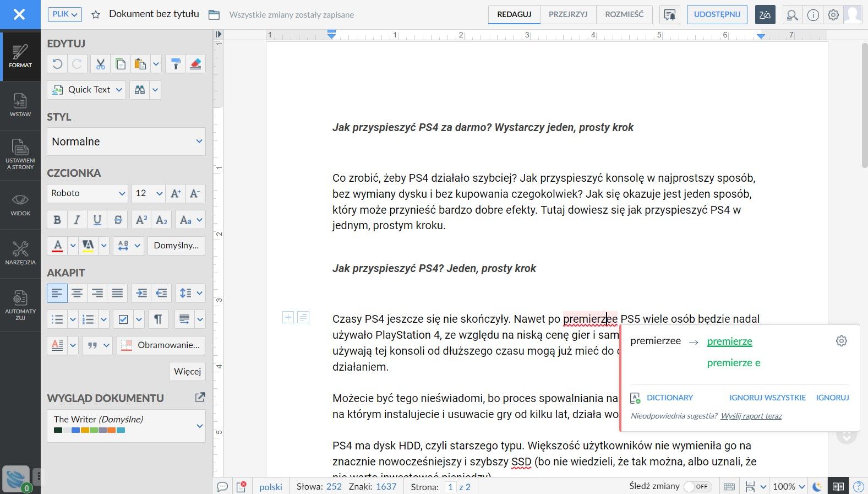Open WSTAW sidebar section
The width and height of the screenshot is (868, 494).
[x=20, y=105]
